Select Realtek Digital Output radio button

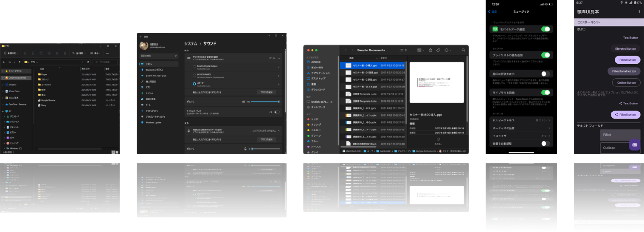point(194,67)
